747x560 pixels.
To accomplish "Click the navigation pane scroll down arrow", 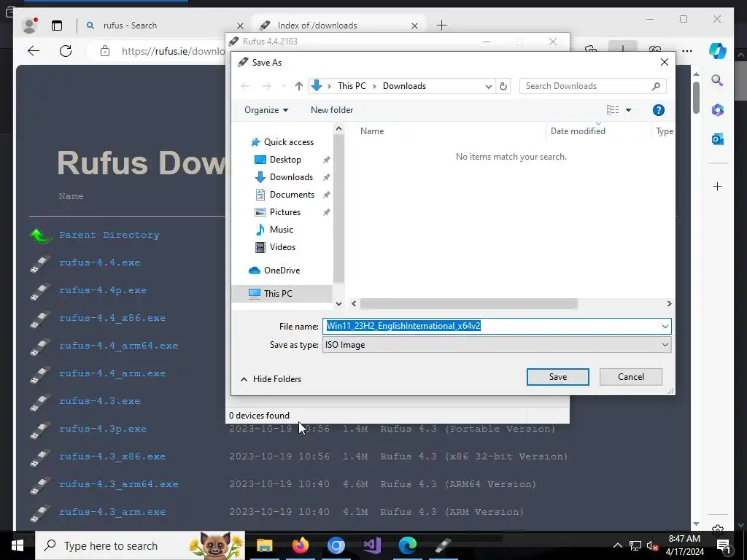I will 338,304.
